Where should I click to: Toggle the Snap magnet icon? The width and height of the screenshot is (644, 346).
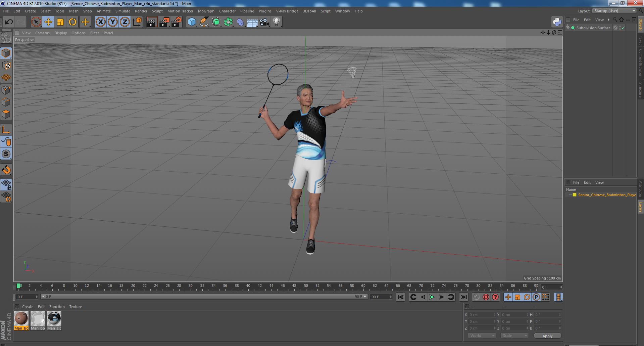(x=6, y=170)
